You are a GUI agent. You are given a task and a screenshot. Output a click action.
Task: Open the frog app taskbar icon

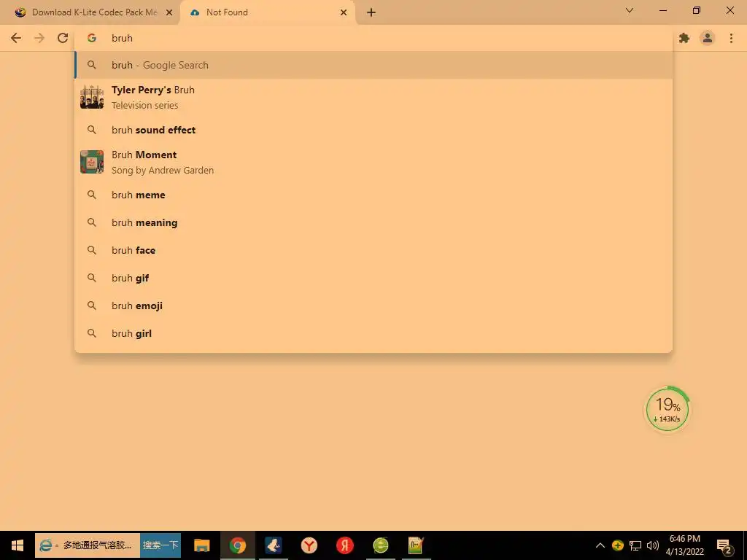pos(274,545)
